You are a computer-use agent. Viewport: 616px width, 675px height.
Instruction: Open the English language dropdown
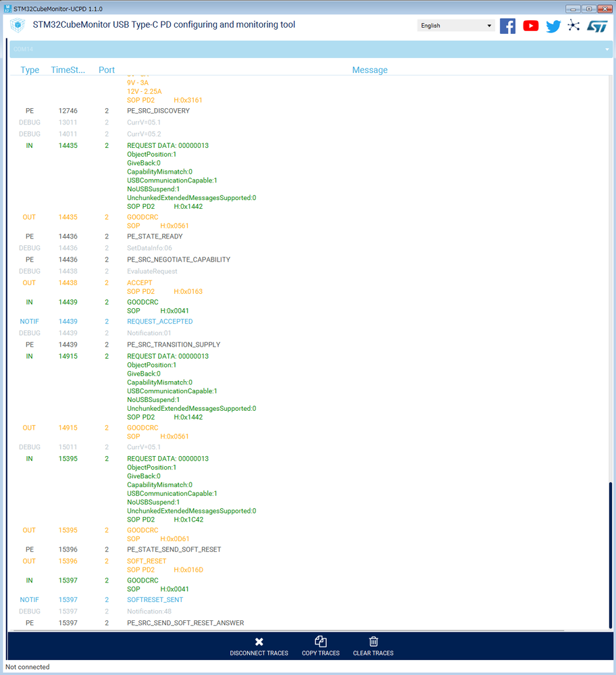click(x=456, y=26)
